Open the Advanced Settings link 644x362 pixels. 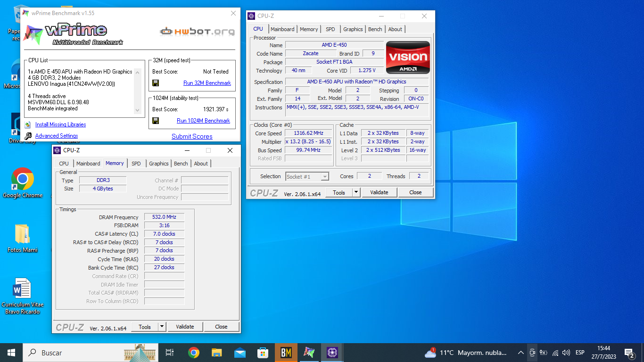57,136
